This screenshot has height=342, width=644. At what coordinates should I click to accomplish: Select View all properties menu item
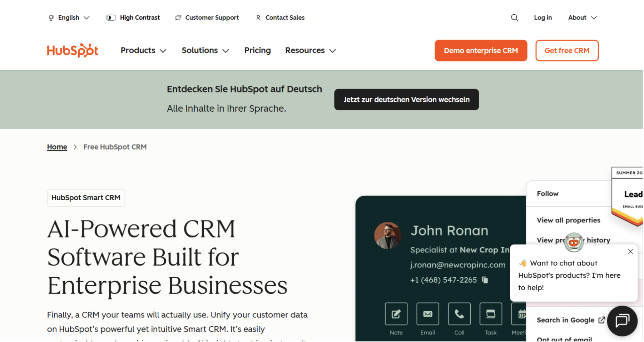(568, 220)
